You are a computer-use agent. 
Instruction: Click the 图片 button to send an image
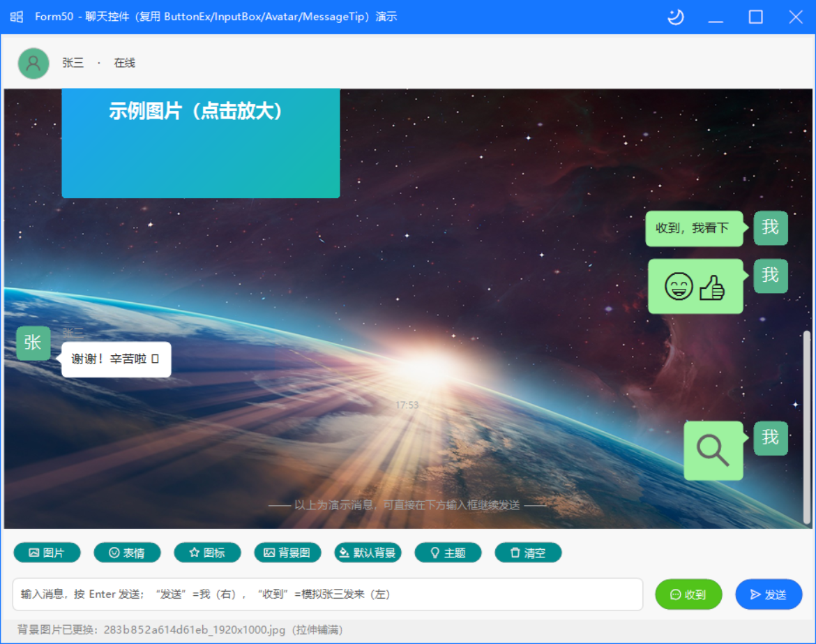pyautogui.click(x=47, y=553)
